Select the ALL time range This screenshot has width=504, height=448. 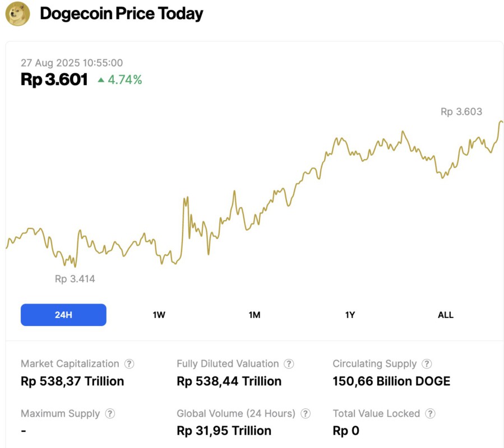pos(446,315)
